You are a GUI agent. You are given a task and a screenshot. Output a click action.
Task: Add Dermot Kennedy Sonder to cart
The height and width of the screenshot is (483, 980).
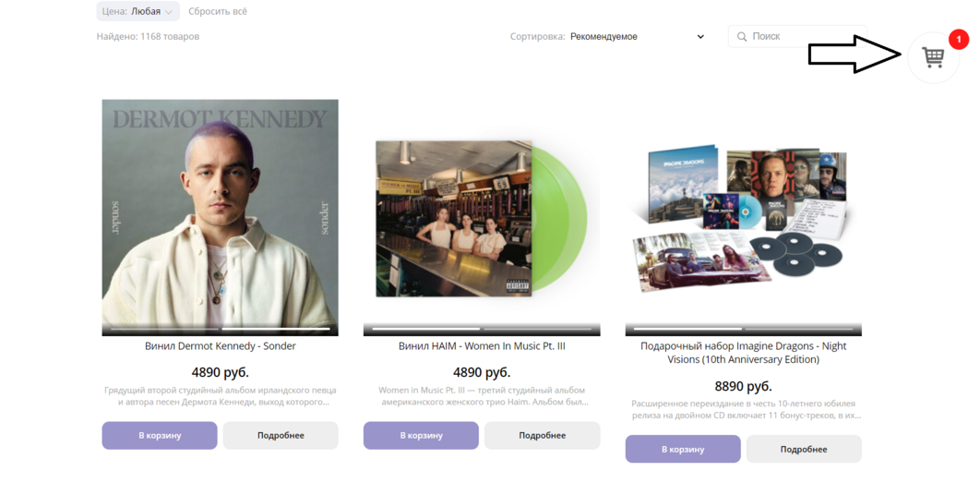160,436
